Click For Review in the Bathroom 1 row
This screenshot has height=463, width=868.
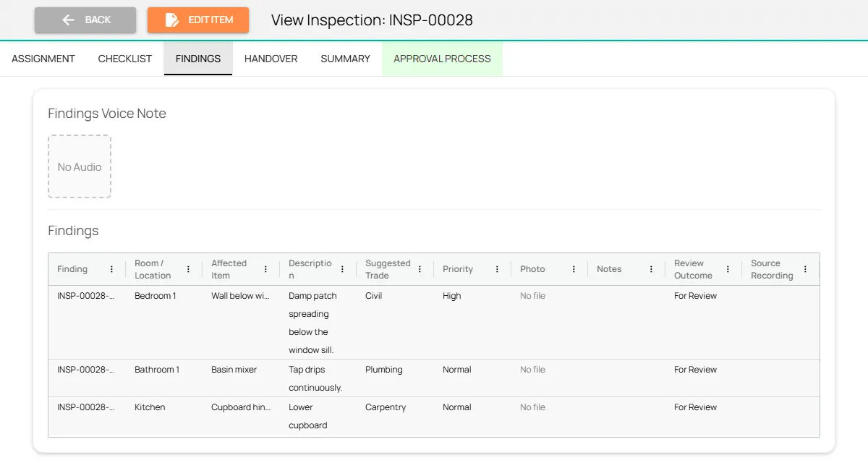(x=696, y=370)
